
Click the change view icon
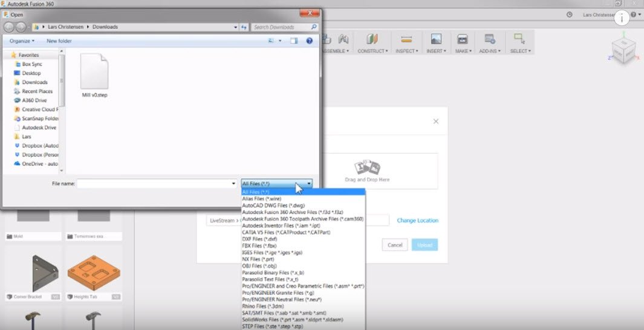point(271,40)
